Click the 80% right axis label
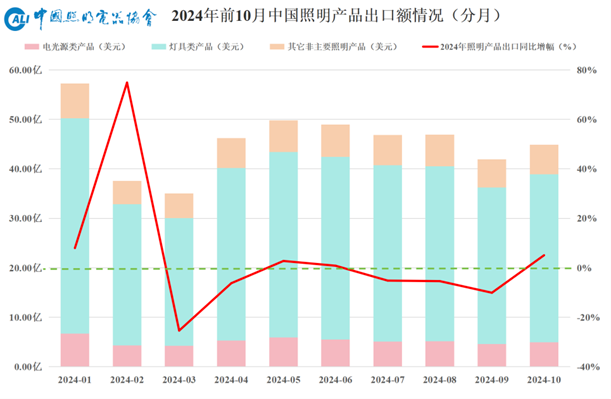Screen dimensions: 611x399 pos(586,70)
